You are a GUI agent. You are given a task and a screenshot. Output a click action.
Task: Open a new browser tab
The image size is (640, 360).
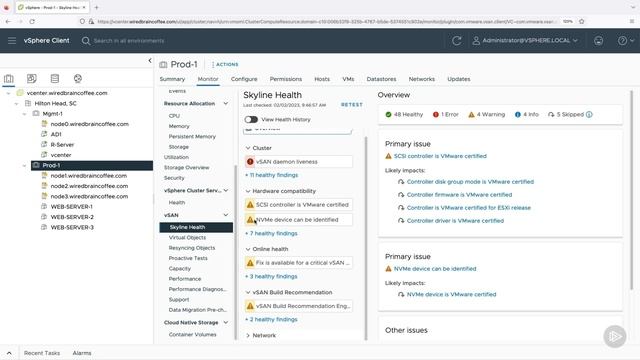tap(96, 7)
